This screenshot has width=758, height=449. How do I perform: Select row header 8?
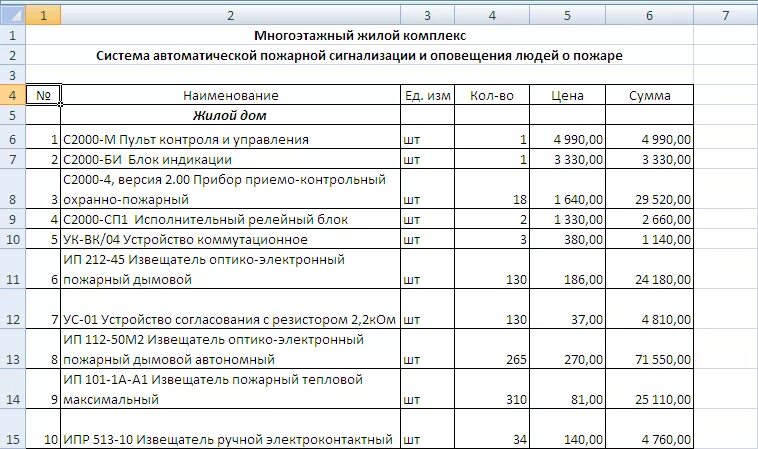pos(13,189)
